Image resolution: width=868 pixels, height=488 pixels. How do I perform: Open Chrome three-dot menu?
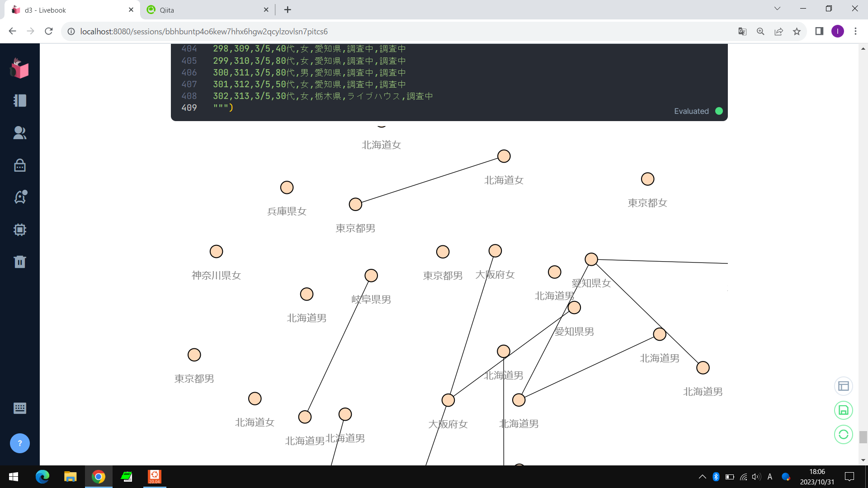point(855,31)
